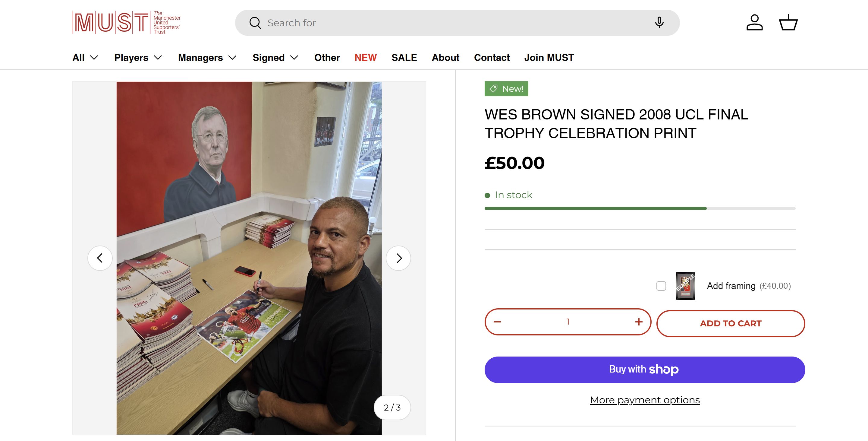
Task: Open the SALE menu item
Action: pyautogui.click(x=404, y=58)
